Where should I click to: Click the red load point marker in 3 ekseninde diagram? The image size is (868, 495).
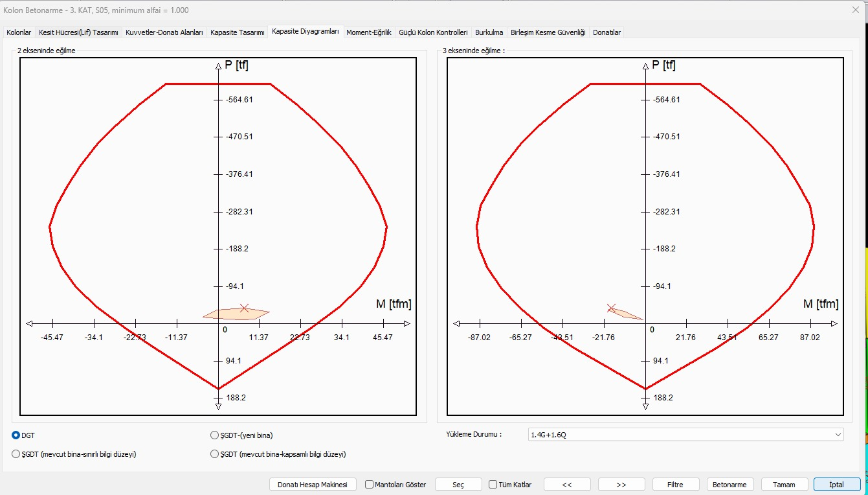(x=611, y=308)
